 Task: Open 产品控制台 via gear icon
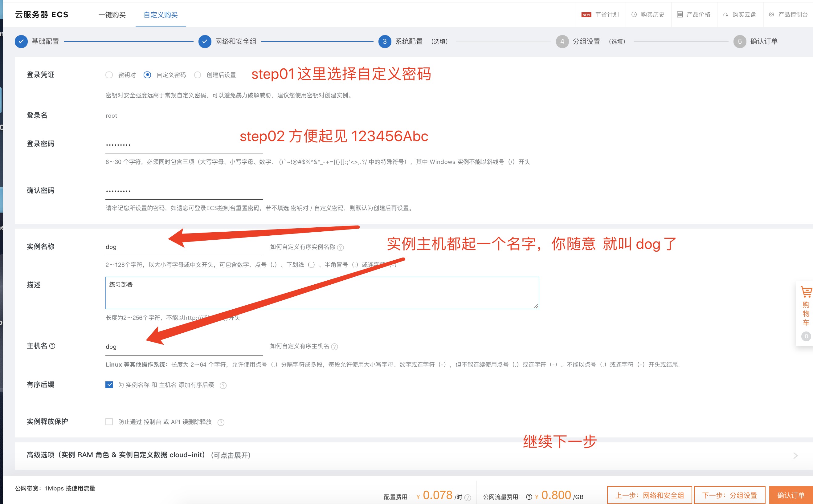tap(771, 15)
